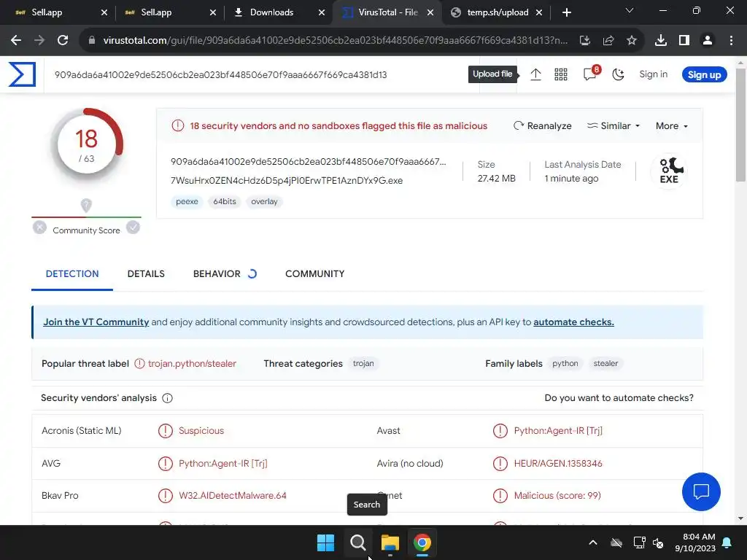Open Windows Start menu
The image size is (747, 560).
click(326, 542)
